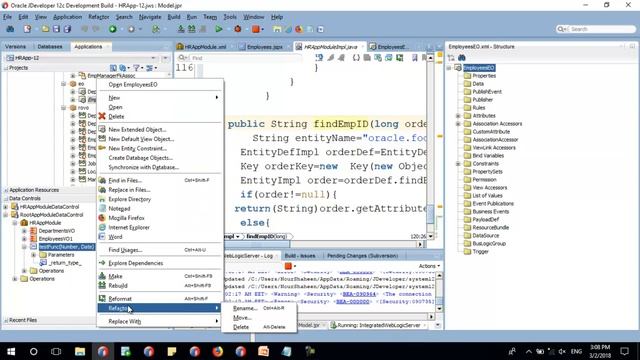This screenshot has width=640, height=360.
Task: Click the volume icon in system tray
Action: click(562, 351)
